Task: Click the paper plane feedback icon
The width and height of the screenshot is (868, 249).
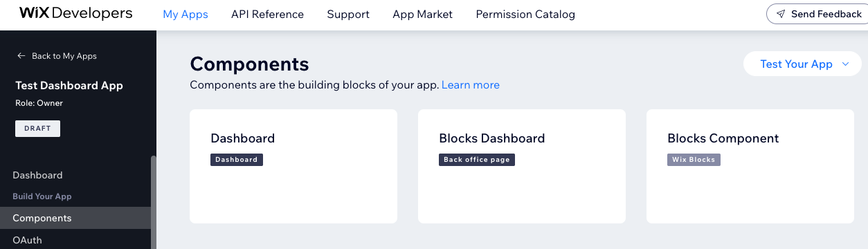Action: tap(781, 14)
